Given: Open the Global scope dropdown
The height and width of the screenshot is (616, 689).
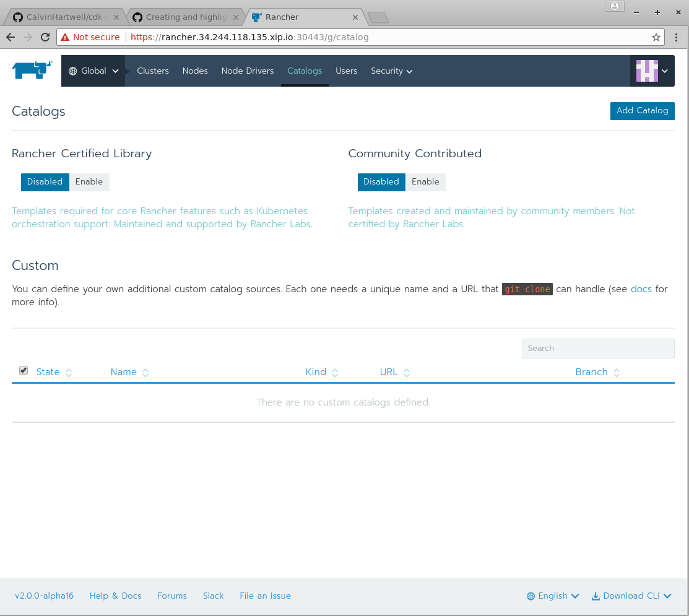Looking at the screenshot, I should (93, 71).
